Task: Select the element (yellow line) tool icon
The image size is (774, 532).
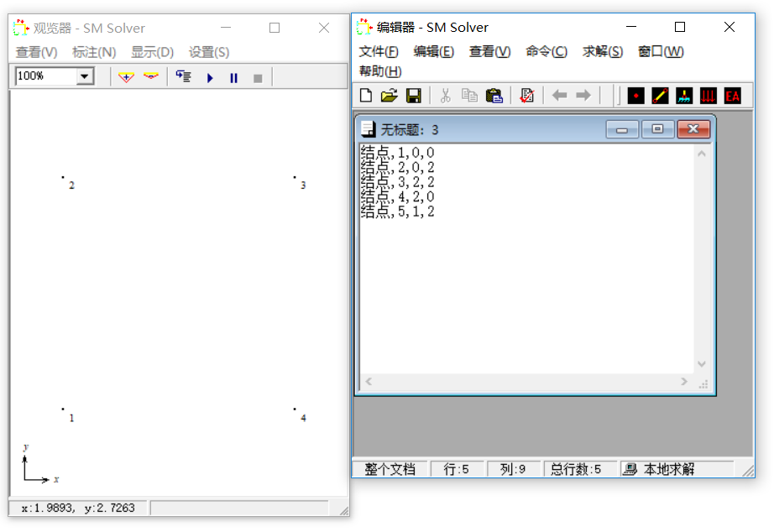Action: coord(660,96)
